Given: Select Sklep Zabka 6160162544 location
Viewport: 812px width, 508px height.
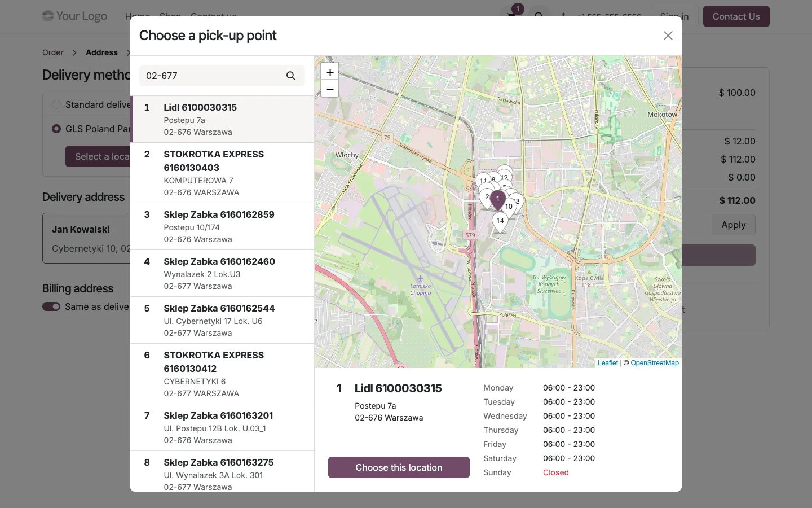Looking at the screenshot, I should point(222,320).
